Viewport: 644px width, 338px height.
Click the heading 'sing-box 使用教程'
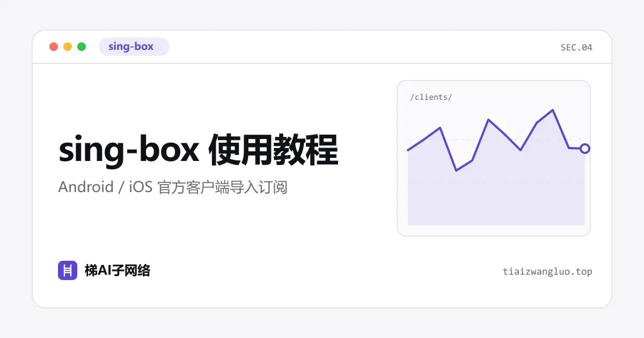pyautogui.click(x=199, y=150)
